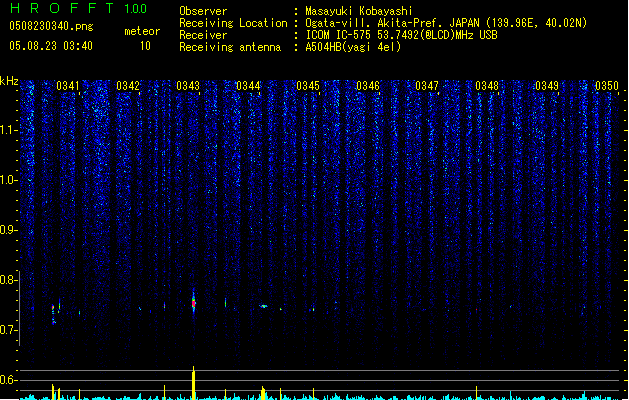Screen dimensions: 629x400
Task: Click the 0348 time marker
Action: [x=487, y=86]
